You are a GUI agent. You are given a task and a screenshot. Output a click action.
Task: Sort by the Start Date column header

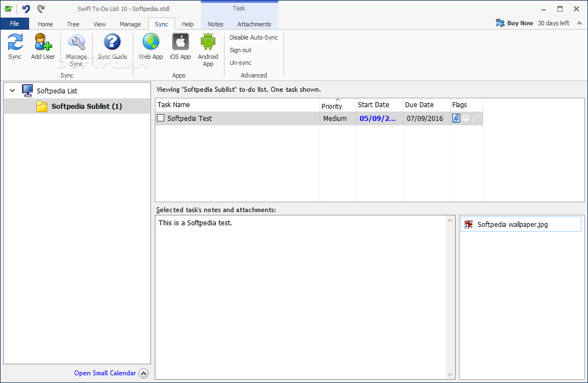(x=379, y=105)
